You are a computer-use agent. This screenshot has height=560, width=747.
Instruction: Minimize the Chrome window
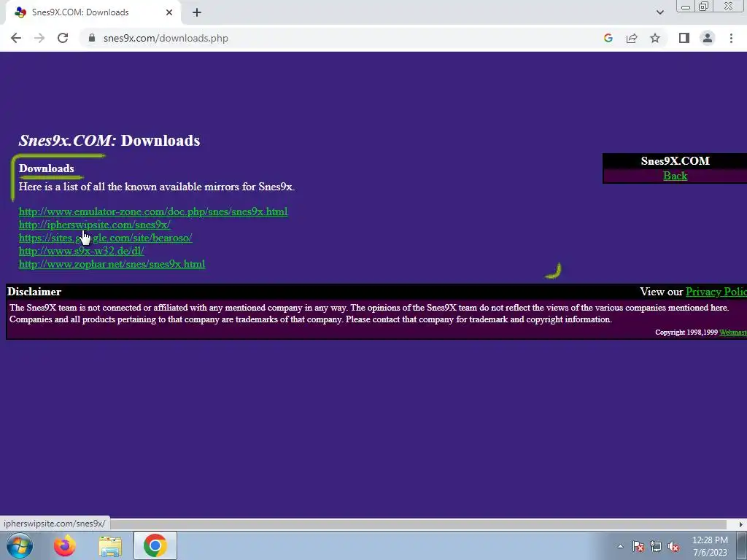[686, 7]
